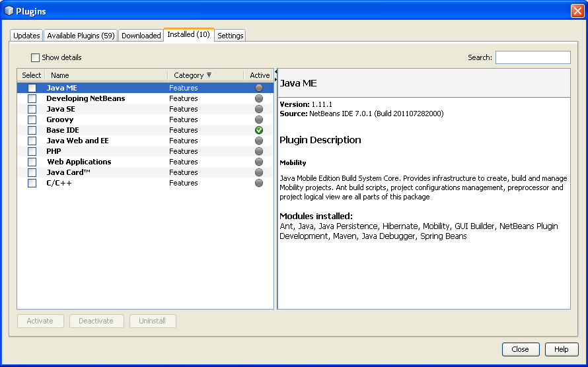Select the Java ME plugin name
588x367 pixels.
coord(62,88)
